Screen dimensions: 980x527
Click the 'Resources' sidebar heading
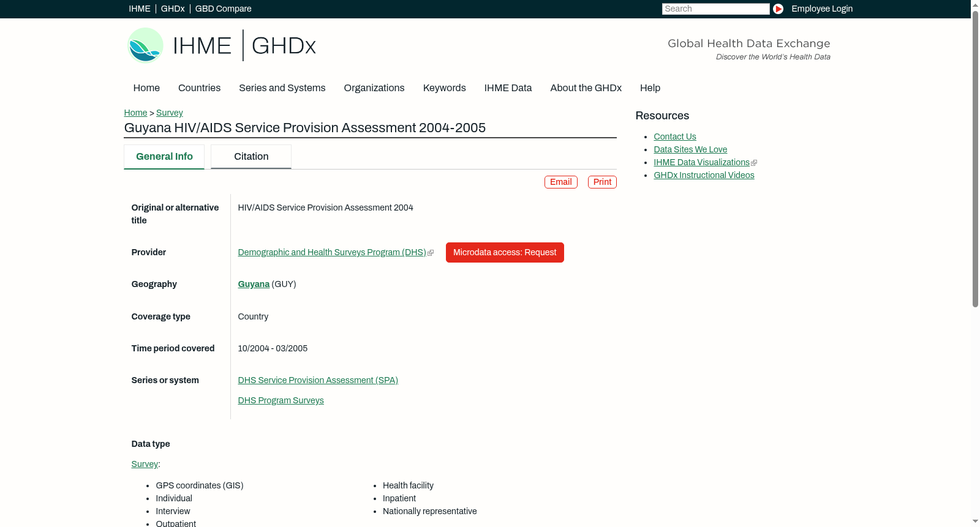[x=662, y=116]
